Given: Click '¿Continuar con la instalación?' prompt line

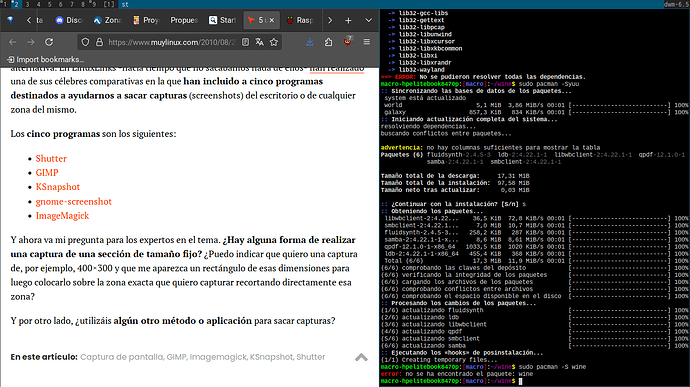Looking at the screenshot, I should (453, 204).
